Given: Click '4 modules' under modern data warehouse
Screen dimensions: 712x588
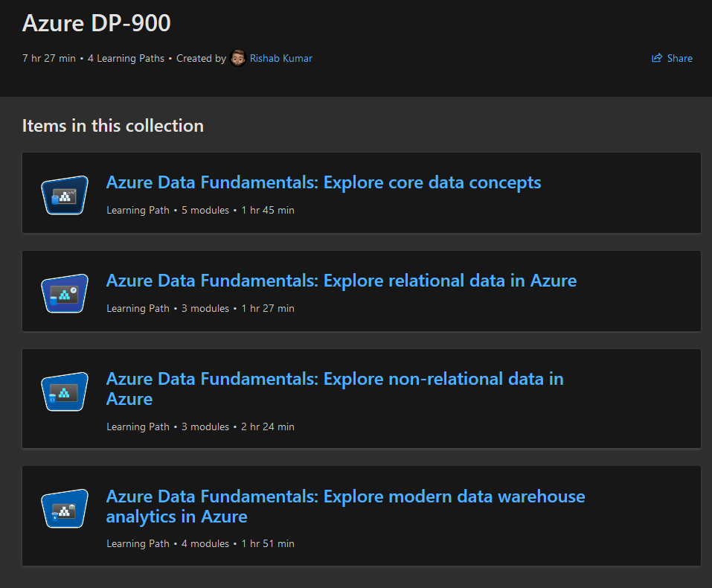Looking at the screenshot, I should (x=205, y=543).
